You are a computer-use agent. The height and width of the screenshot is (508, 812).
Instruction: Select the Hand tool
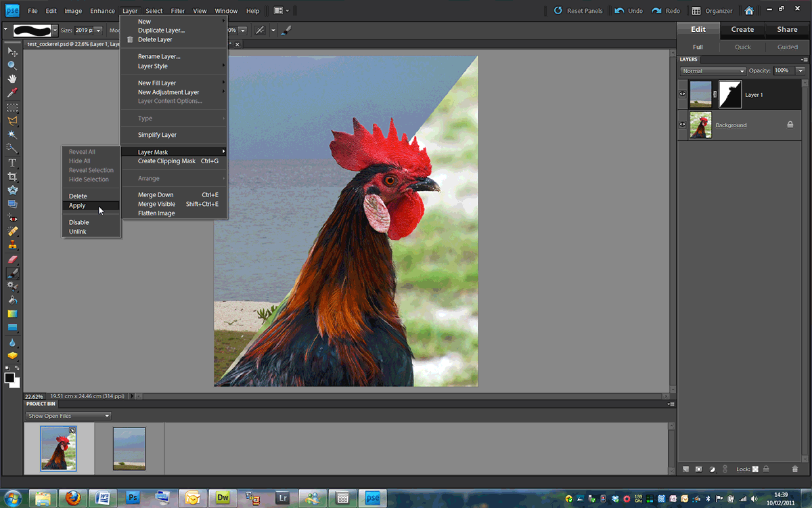click(12, 79)
